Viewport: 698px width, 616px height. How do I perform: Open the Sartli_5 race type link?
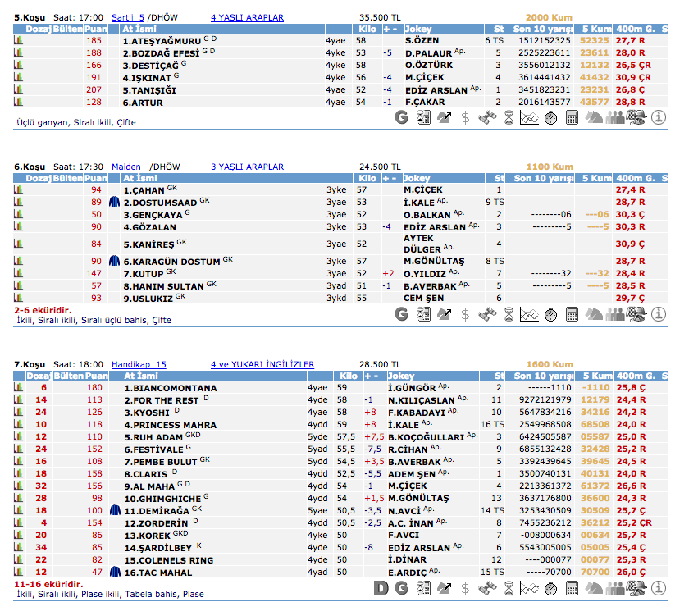point(128,17)
